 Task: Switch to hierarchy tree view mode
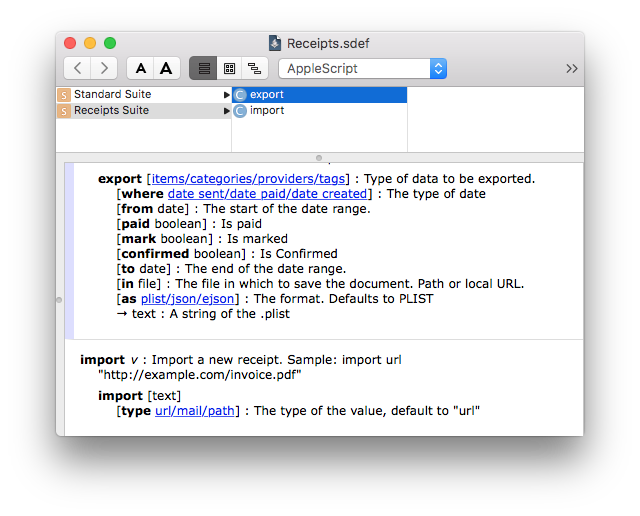click(255, 68)
